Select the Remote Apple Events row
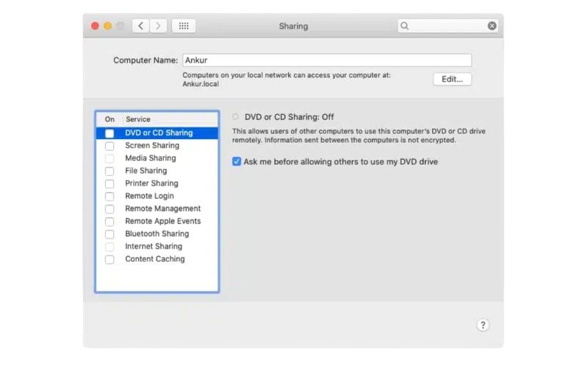Image resolution: width=588 pixels, height=368 pixels. [157, 222]
